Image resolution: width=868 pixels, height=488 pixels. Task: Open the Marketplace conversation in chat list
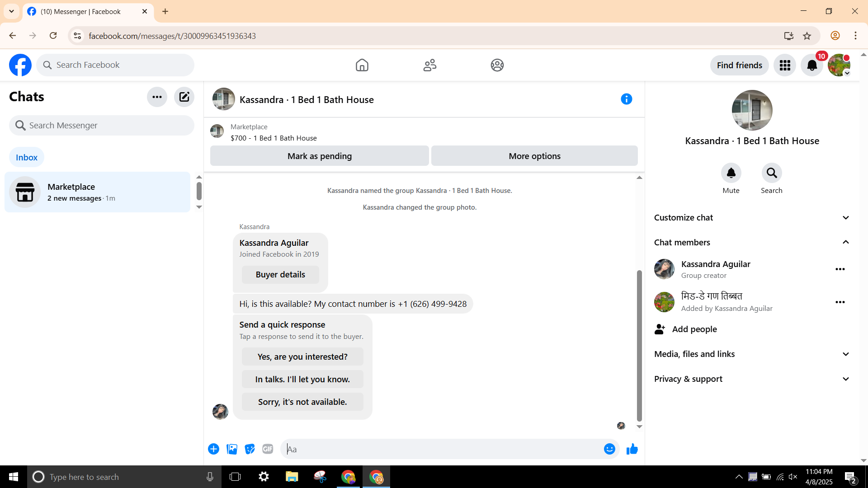coord(97,192)
